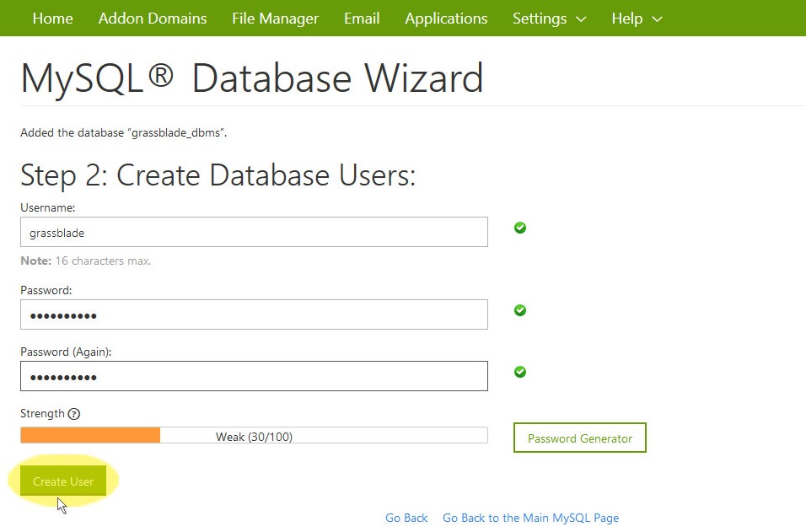
Task: Focus the Password (Again) input field
Action: click(x=254, y=376)
